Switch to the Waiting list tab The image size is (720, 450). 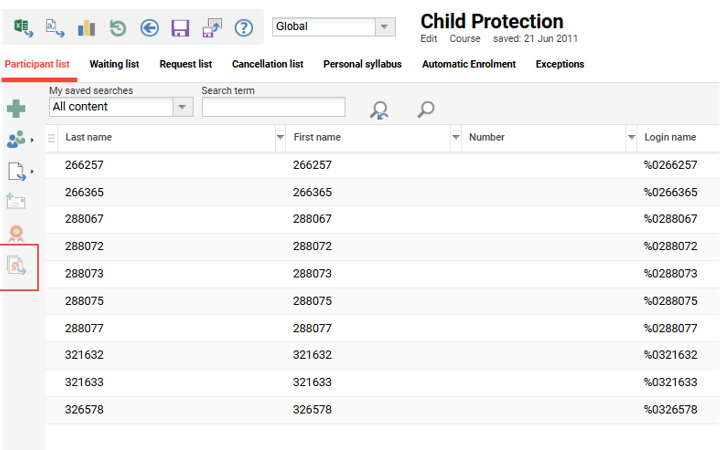pos(114,64)
